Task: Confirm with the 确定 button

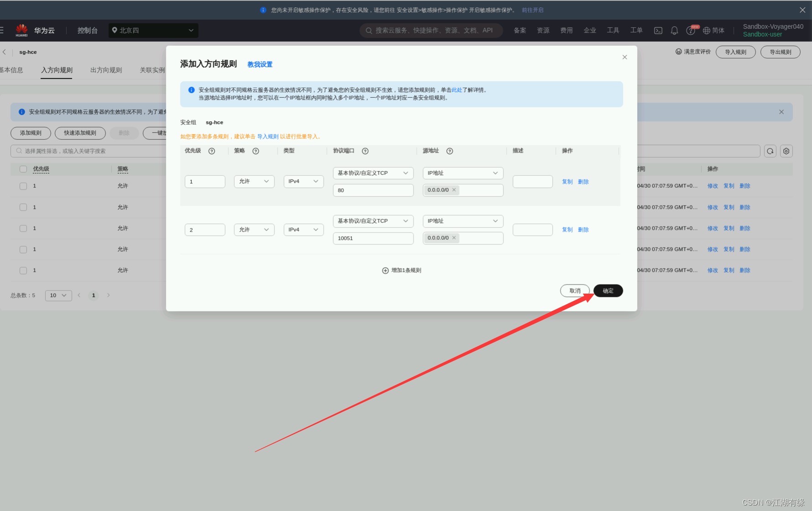Action: coord(608,291)
